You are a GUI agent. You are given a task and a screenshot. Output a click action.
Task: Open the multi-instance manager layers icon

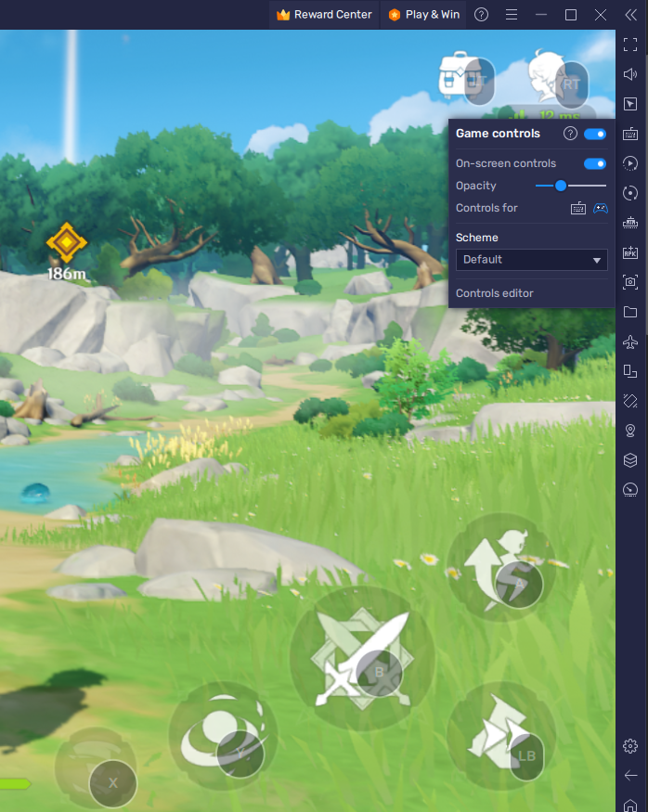pyautogui.click(x=630, y=460)
